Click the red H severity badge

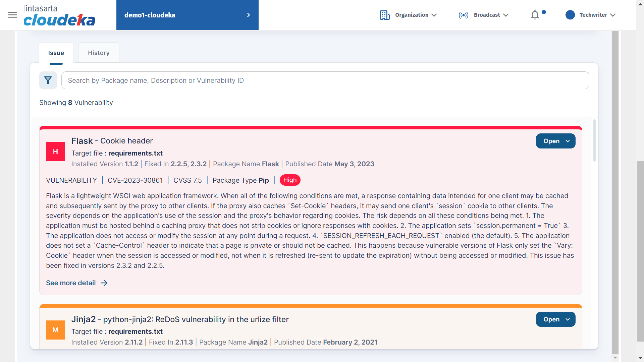[55, 152]
